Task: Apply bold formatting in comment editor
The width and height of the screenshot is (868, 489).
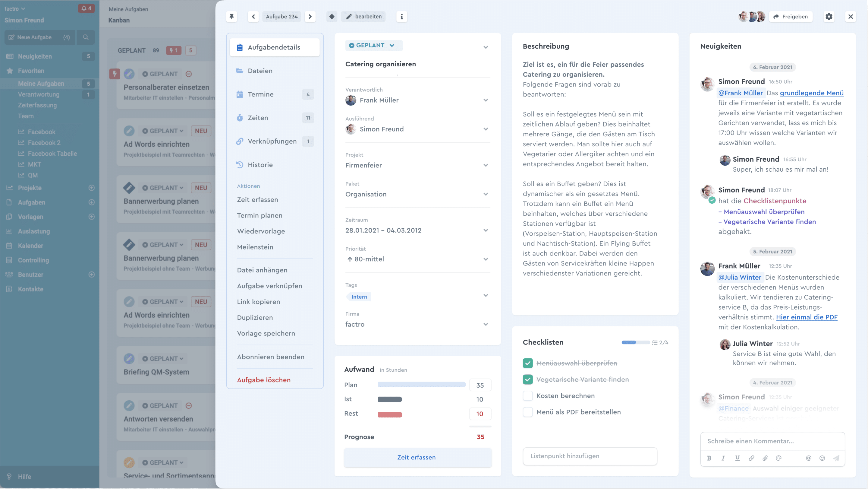Action: point(709,458)
